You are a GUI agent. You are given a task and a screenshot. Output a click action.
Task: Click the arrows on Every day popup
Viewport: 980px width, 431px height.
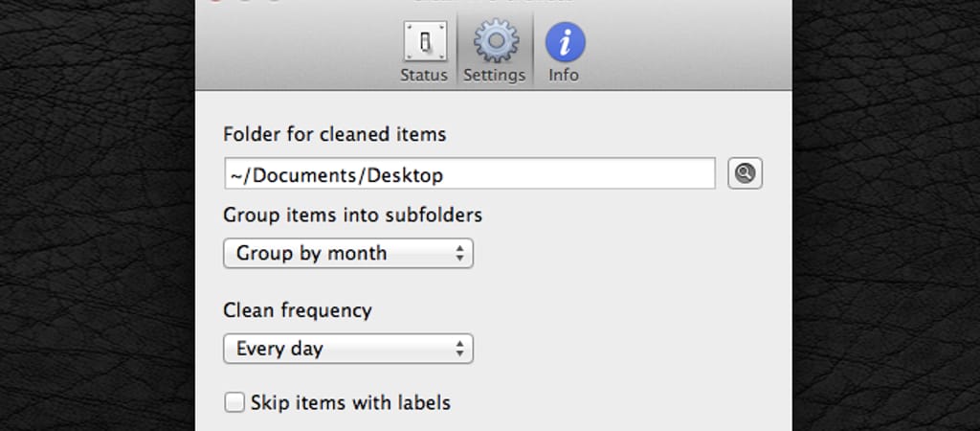coord(460,349)
